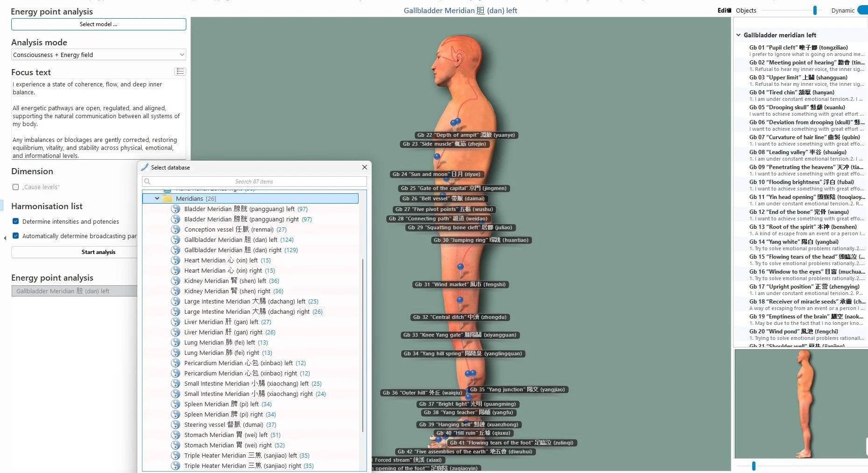Collapse the Gallbladder meridian left group
The height and width of the screenshot is (473, 868).
[x=738, y=35]
